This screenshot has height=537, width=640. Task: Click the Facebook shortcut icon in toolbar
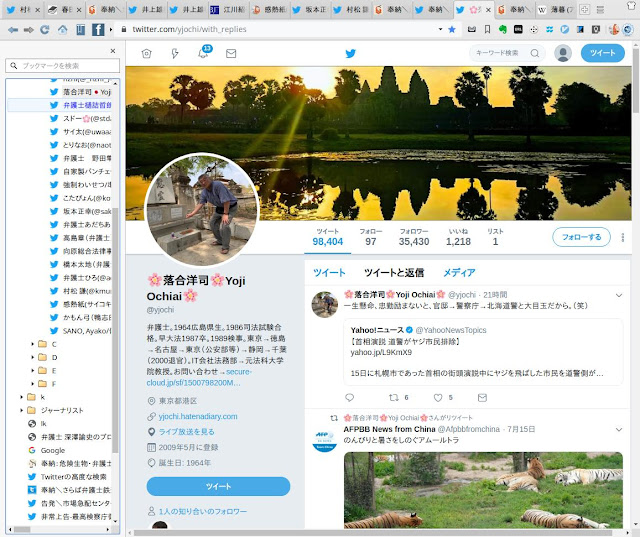[98, 29]
